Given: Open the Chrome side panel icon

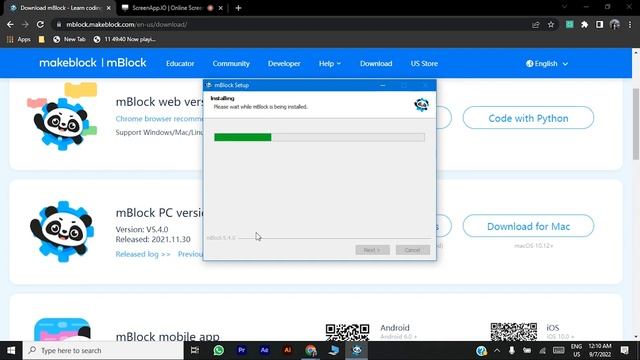Looking at the screenshot, I should (x=599, y=24).
